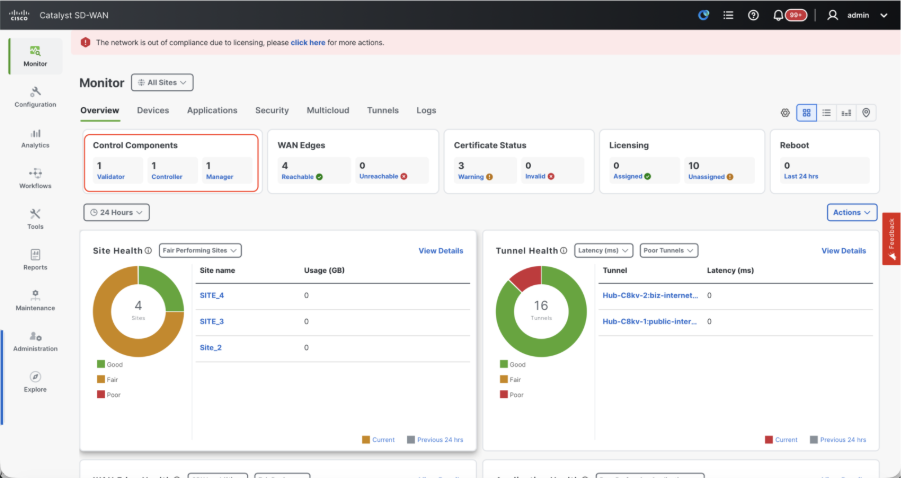Screen dimensions: 901x478
Task: Expand the All Sites dropdown
Action: 162,83
